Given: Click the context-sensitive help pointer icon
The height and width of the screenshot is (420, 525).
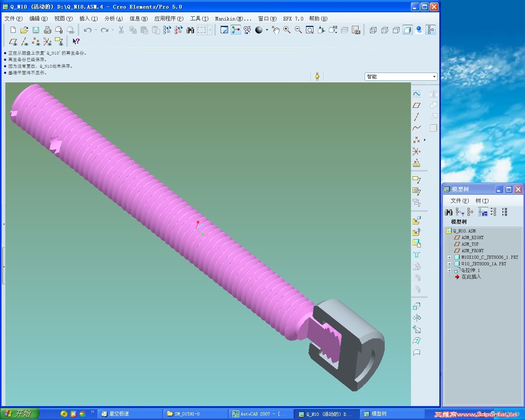Looking at the screenshot, I should click(76, 41).
